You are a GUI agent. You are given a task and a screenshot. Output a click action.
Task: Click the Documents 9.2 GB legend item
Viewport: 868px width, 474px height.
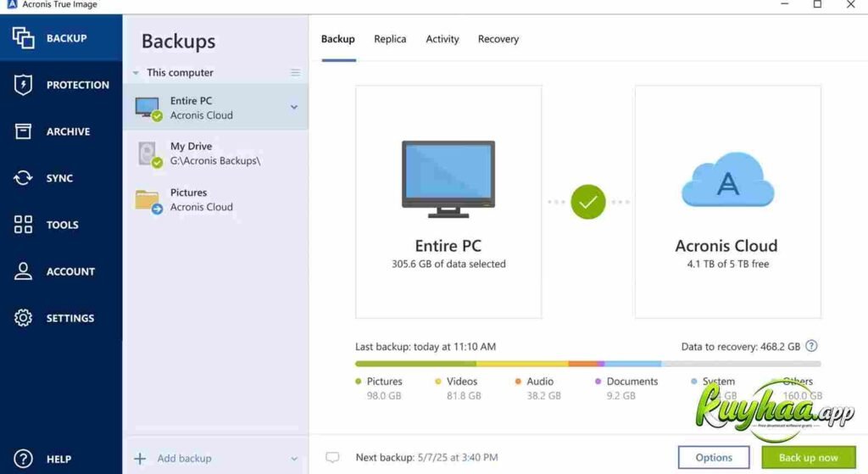[x=626, y=388]
